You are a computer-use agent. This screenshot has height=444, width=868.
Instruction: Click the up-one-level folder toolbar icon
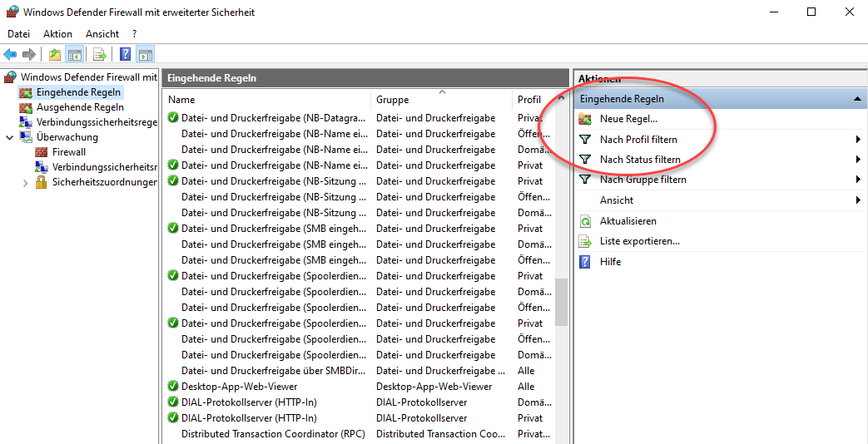pyautogui.click(x=54, y=54)
